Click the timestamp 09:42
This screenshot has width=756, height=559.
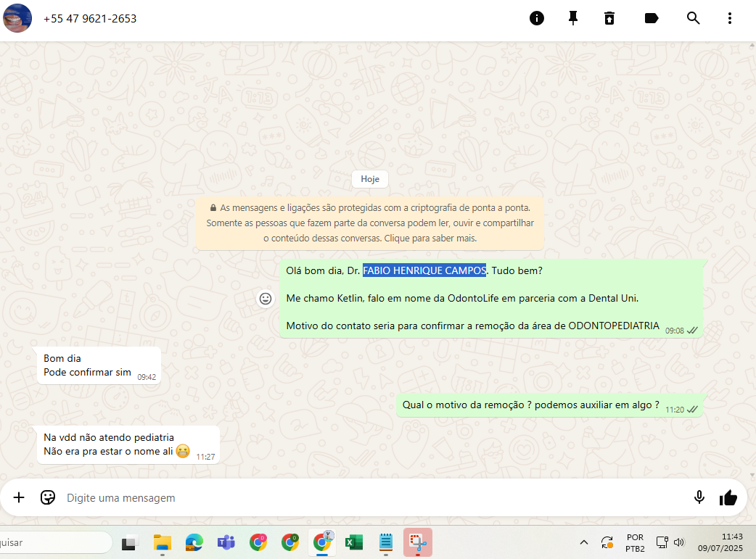tap(147, 377)
